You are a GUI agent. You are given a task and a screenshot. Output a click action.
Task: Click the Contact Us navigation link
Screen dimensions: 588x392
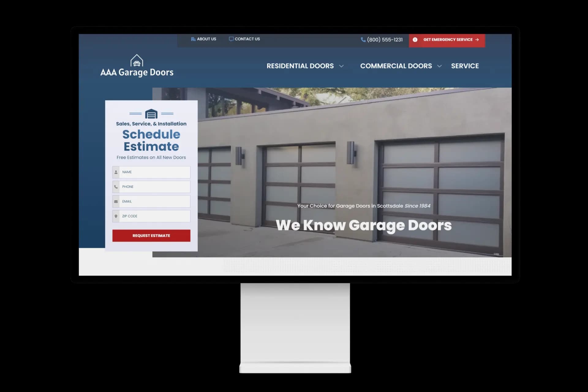(247, 39)
